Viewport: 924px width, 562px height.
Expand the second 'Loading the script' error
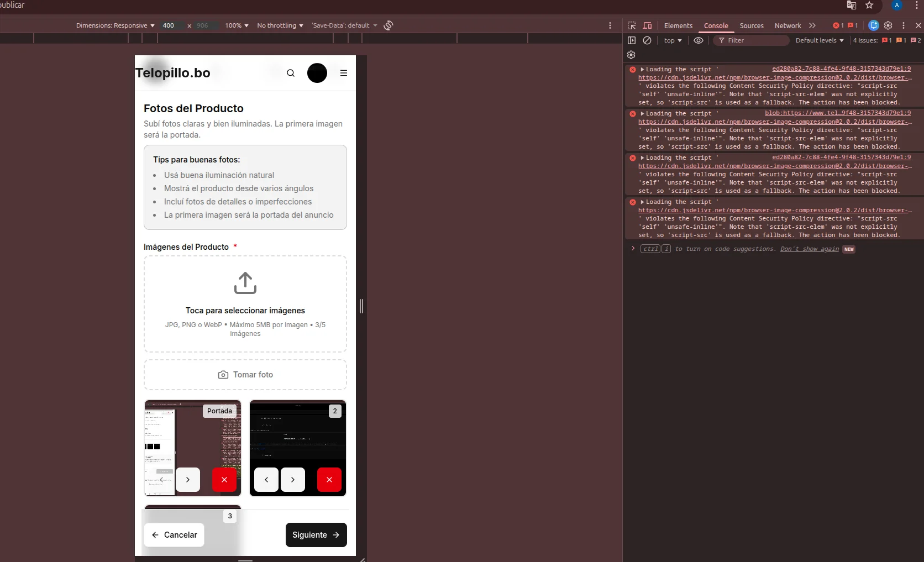(642, 114)
